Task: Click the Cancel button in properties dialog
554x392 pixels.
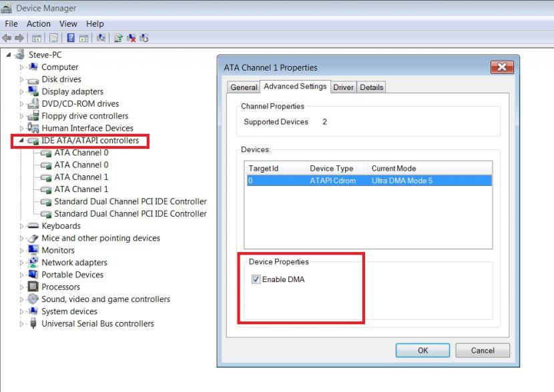Action: pyautogui.click(x=483, y=351)
